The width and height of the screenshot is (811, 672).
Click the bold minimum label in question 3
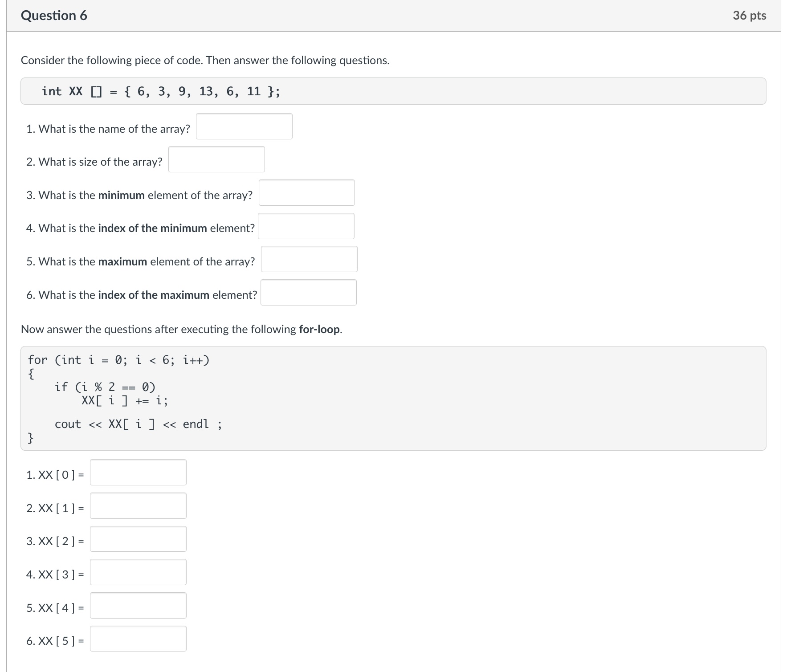121,195
